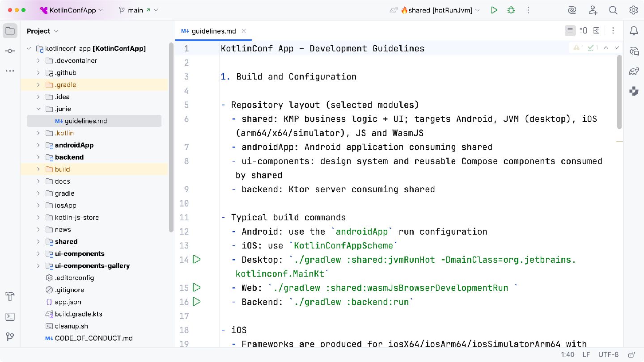
Task: Run the Backend gradlew command on line 16
Action: 196,301
